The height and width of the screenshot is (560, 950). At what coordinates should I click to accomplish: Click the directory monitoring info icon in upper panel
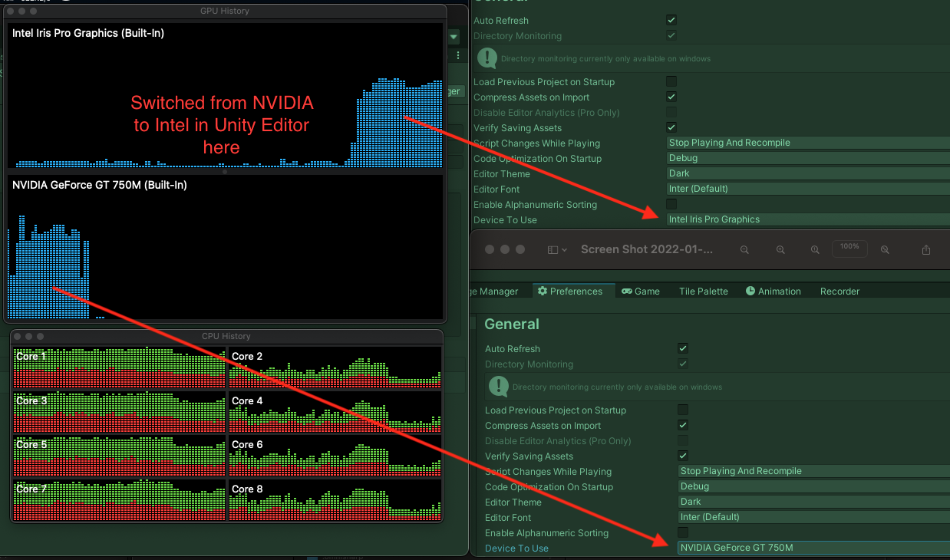click(x=487, y=58)
